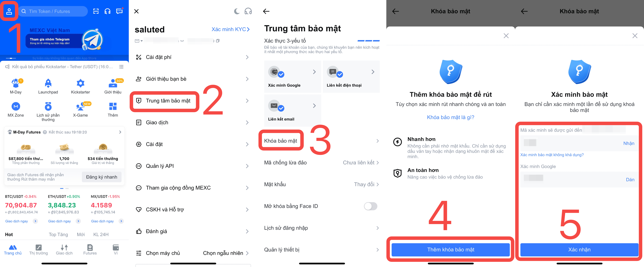Tap the QR scan icon beside the search bar
Image resolution: width=644 pixels, height=267 pixels.
[x=96, y=11]
